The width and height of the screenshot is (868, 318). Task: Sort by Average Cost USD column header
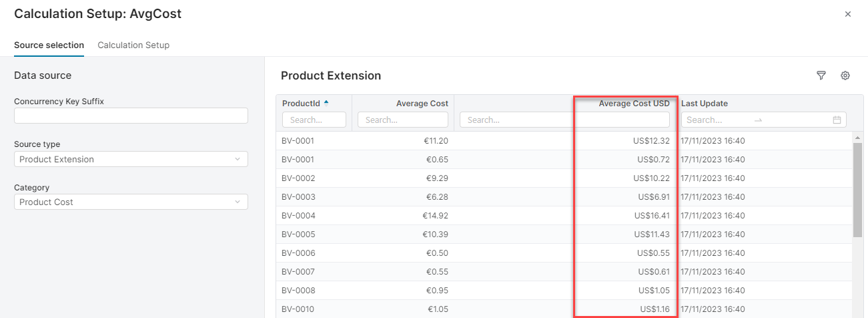[x=633, y=104]
